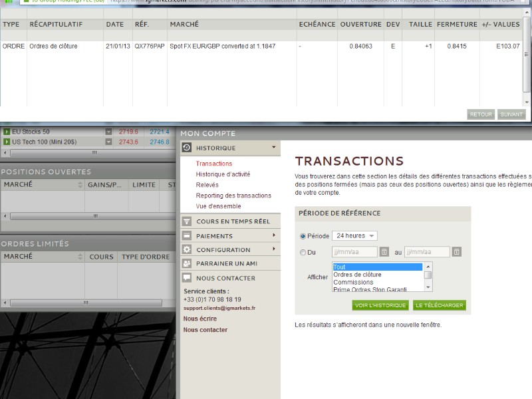532x399 pixels.
Task: Click the Retour button
Action: tap(481, 114)
